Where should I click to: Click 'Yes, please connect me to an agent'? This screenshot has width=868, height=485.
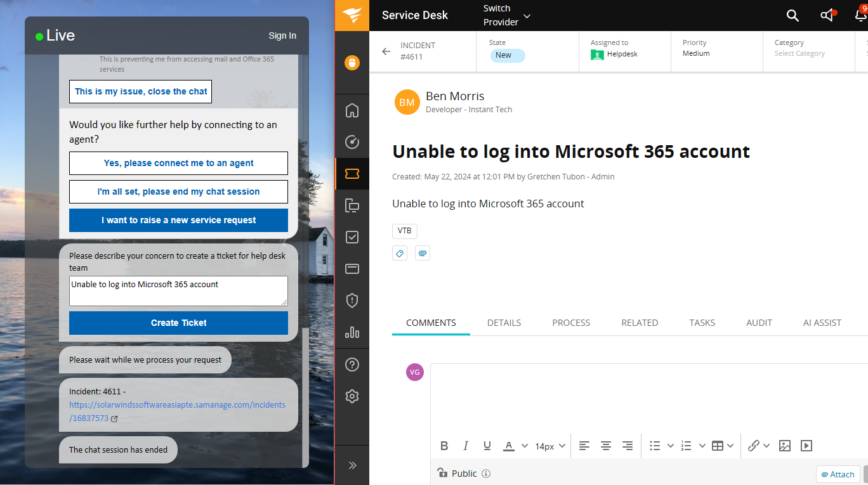point(178,163)
